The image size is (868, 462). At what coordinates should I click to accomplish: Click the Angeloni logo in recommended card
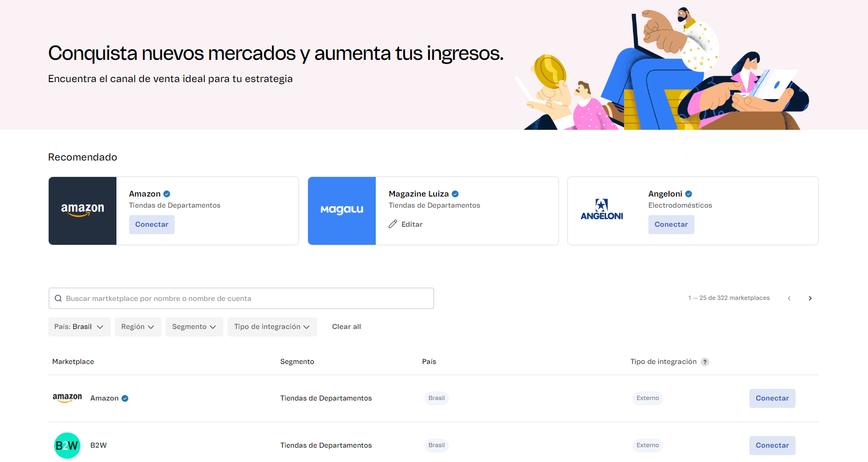pos(602,210)
